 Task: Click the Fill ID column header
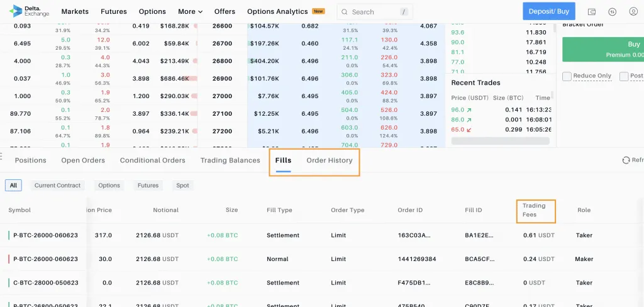click(474, 210)
